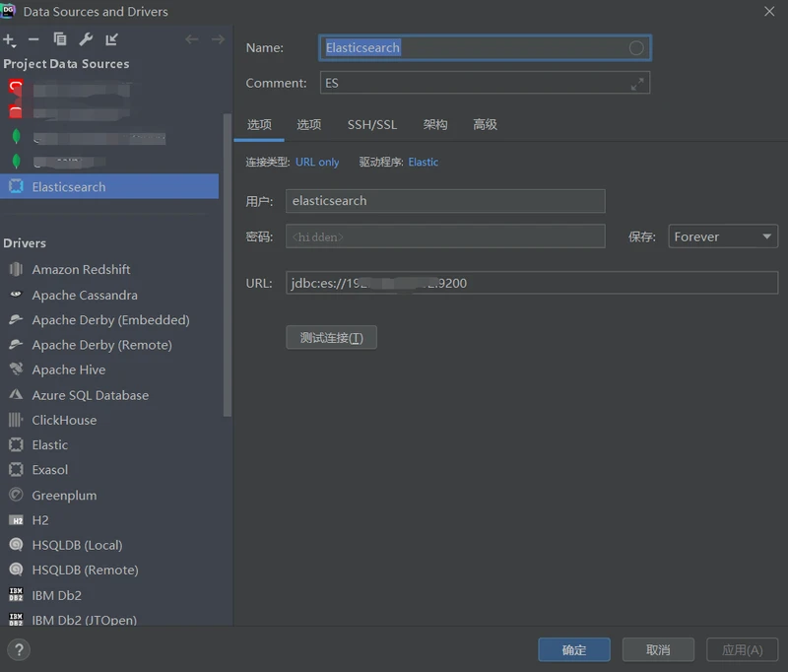Duplicate the selected data source
Viewport: 788px width, 672px height.
pos(60,39)
